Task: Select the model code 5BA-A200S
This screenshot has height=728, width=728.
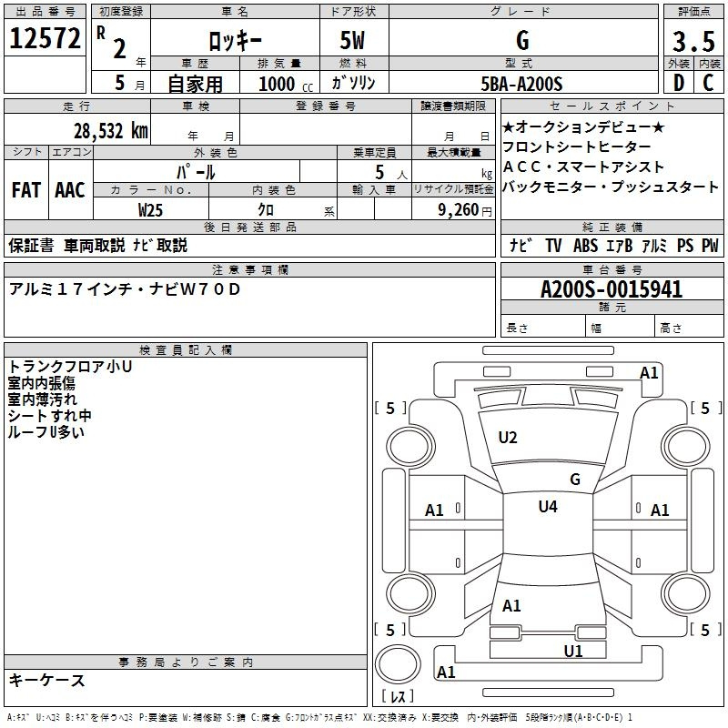Action: (522, 84)
